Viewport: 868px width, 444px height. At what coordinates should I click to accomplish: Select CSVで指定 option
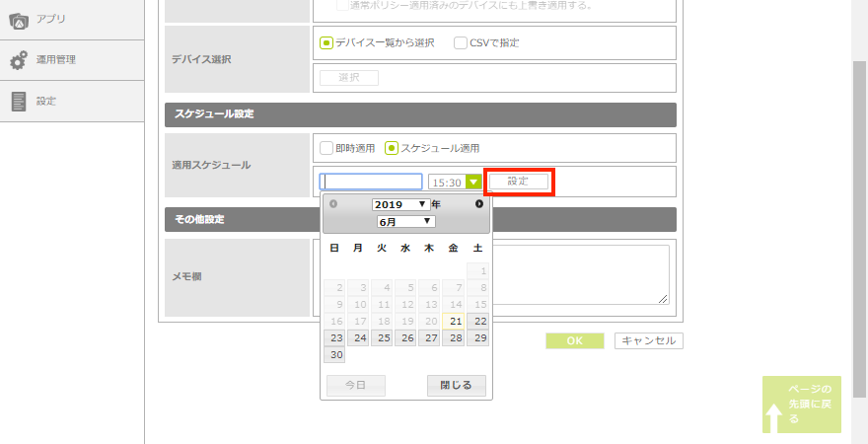tap(461, 42)
